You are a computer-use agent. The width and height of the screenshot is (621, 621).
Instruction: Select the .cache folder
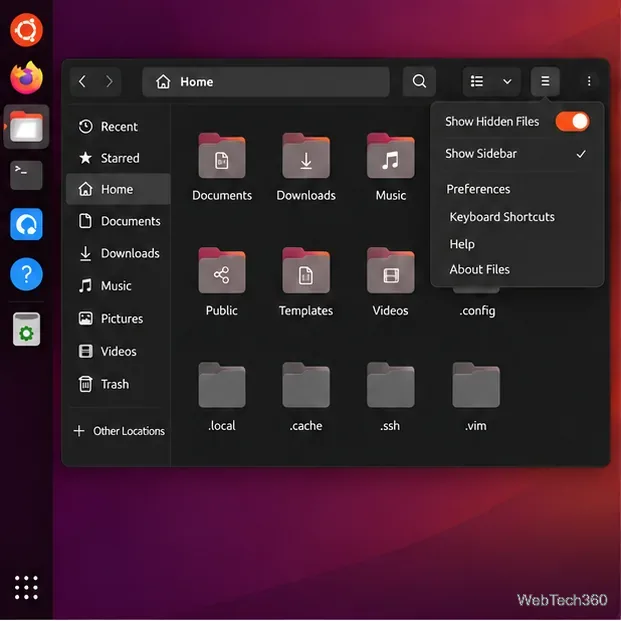pyautogui.click(x=306, y=385)
